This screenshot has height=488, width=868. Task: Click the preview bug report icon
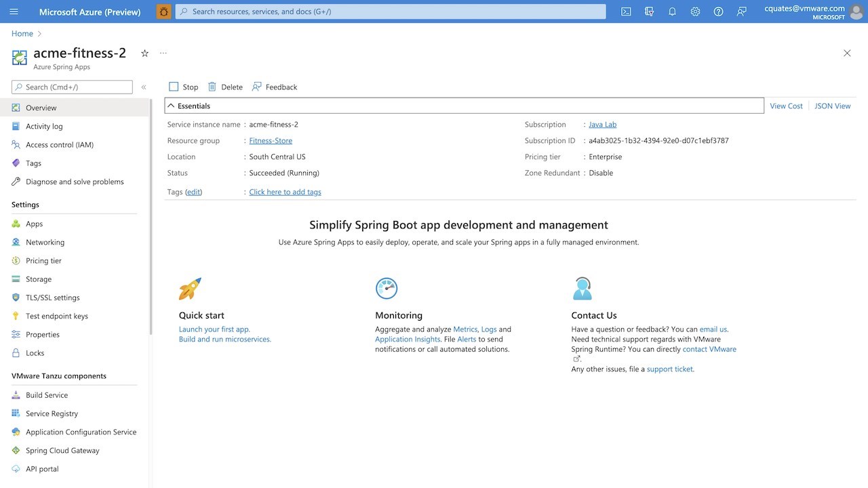point(164,12)
